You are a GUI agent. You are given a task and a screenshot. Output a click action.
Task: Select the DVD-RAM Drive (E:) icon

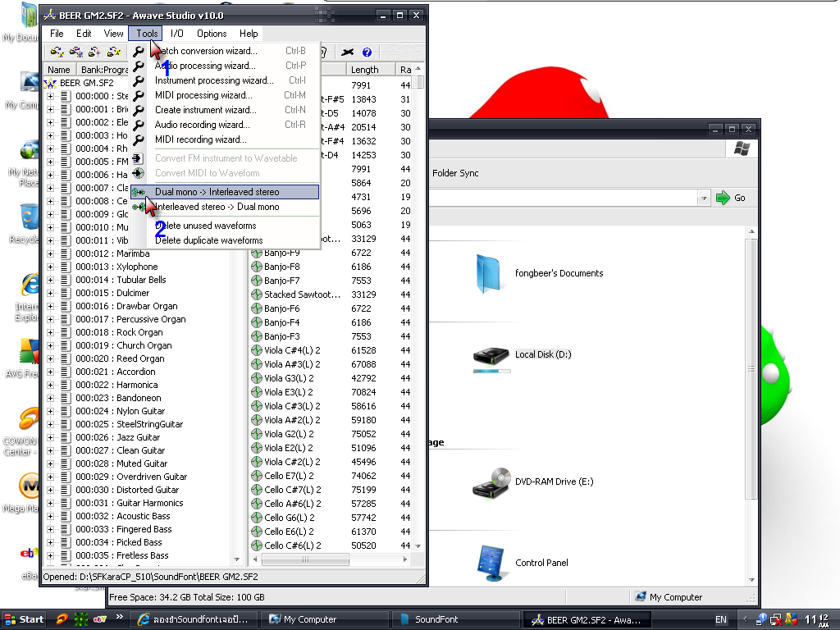coord(491,482)
